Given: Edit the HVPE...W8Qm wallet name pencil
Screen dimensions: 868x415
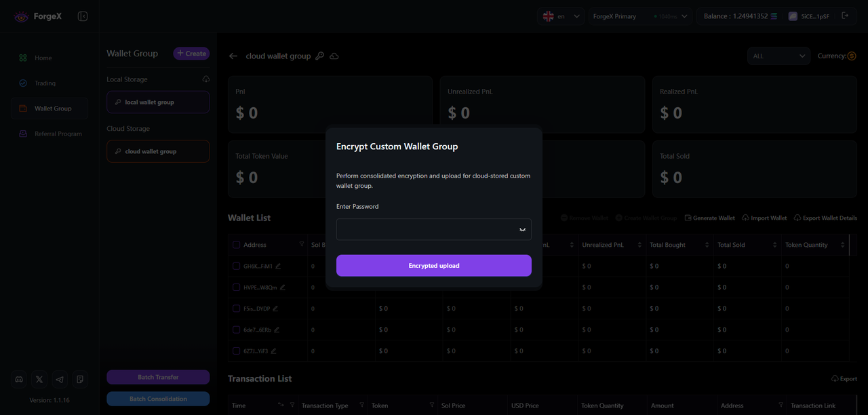Looking at the screenshot, I should (x=283, y=288).
